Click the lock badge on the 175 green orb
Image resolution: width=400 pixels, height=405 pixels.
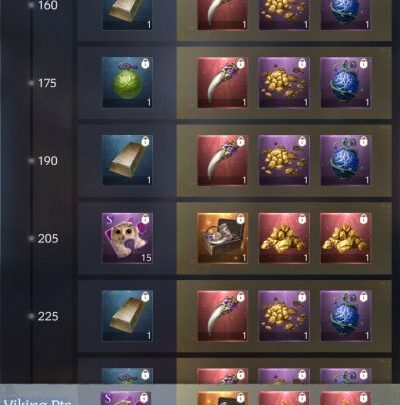click(145, 63)
